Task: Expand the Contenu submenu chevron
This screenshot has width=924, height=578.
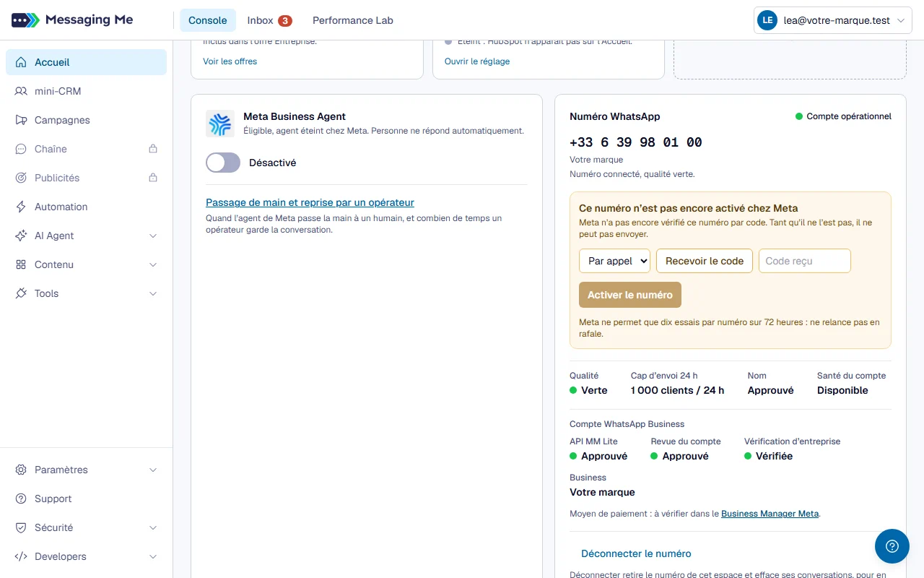Action: click(x=153, y=264)
